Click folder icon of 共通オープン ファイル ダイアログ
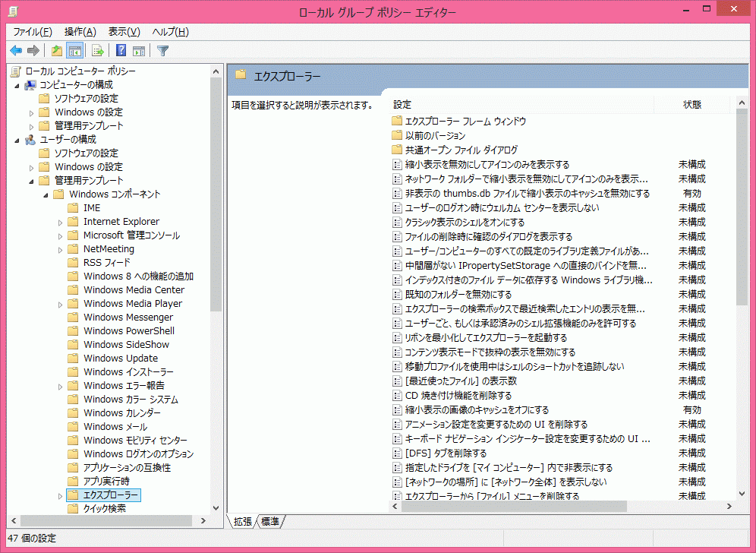This screenshot has width=756, height=553. pos(397,150)
